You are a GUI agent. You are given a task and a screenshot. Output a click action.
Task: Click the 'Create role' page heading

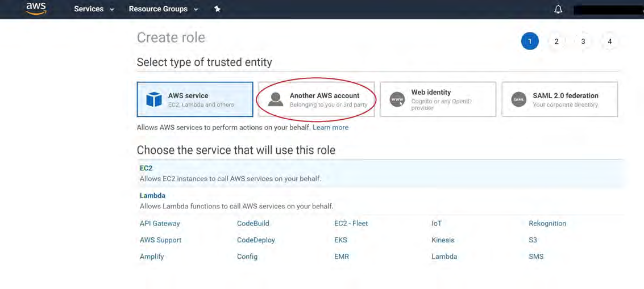click(x=171, y=38)
